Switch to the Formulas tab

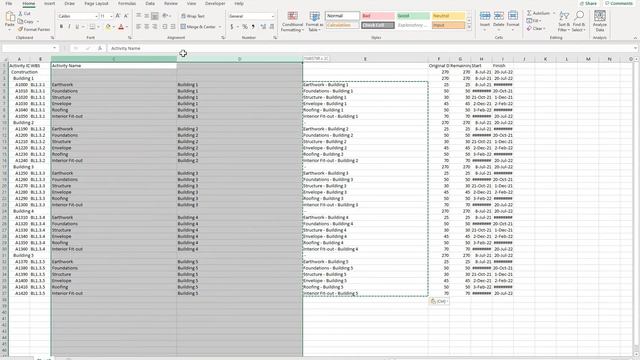click(x=127, y=3)
